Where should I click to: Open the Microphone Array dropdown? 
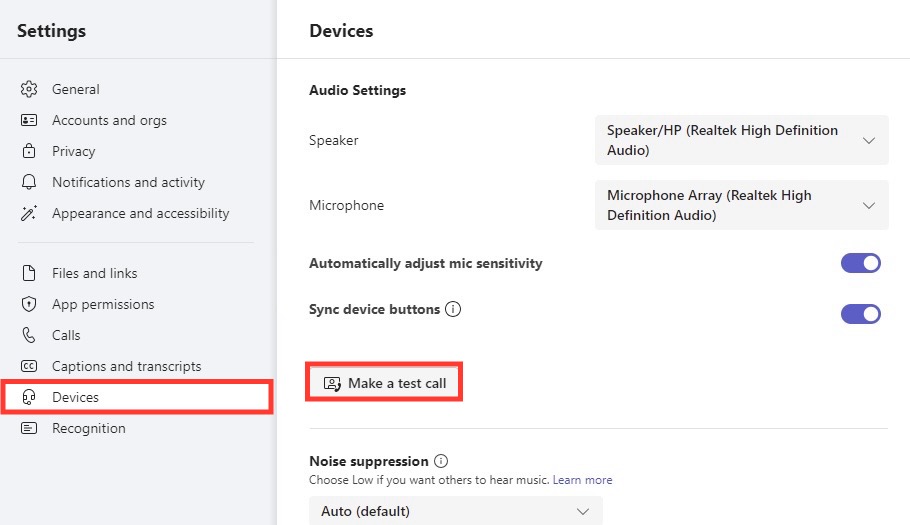pos(742,205)
